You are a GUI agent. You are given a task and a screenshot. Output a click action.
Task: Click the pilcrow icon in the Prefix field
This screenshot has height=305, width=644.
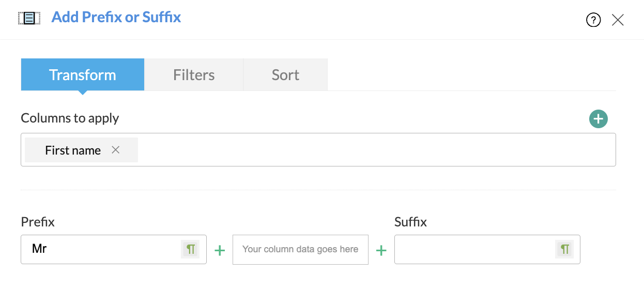[x=191, y=249]
